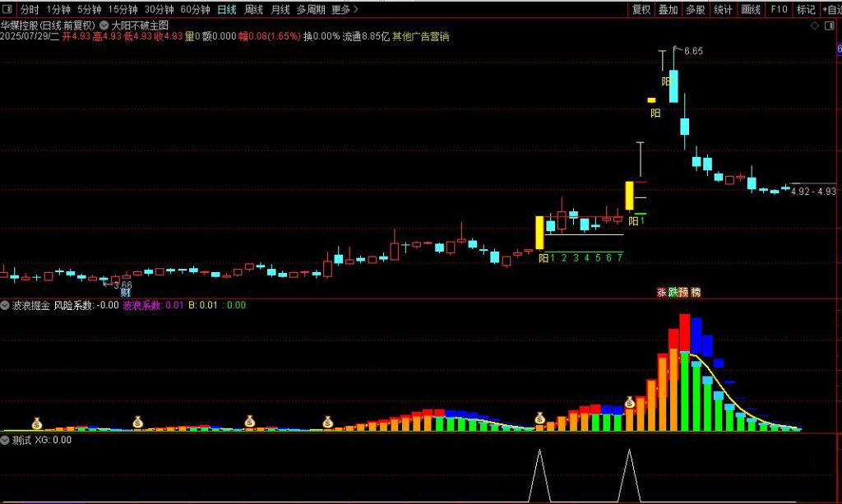Screen dimensions: 842x504
Task: Click the 6.65 peak candlestick
Action: [673, 78]
